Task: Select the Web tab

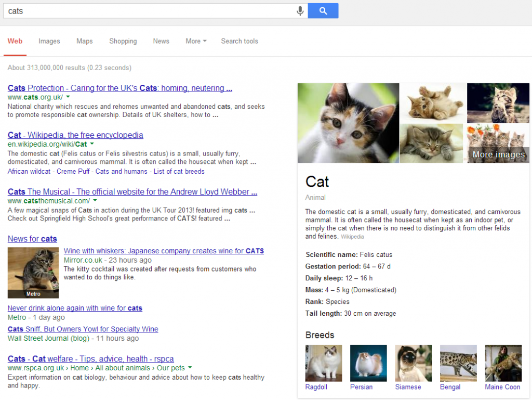Action: click(15, 41)
